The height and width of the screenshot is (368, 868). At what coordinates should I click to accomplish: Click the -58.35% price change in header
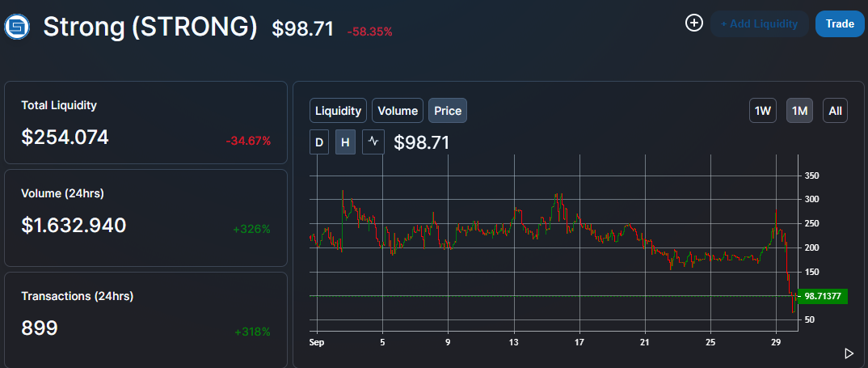(369, 32)
